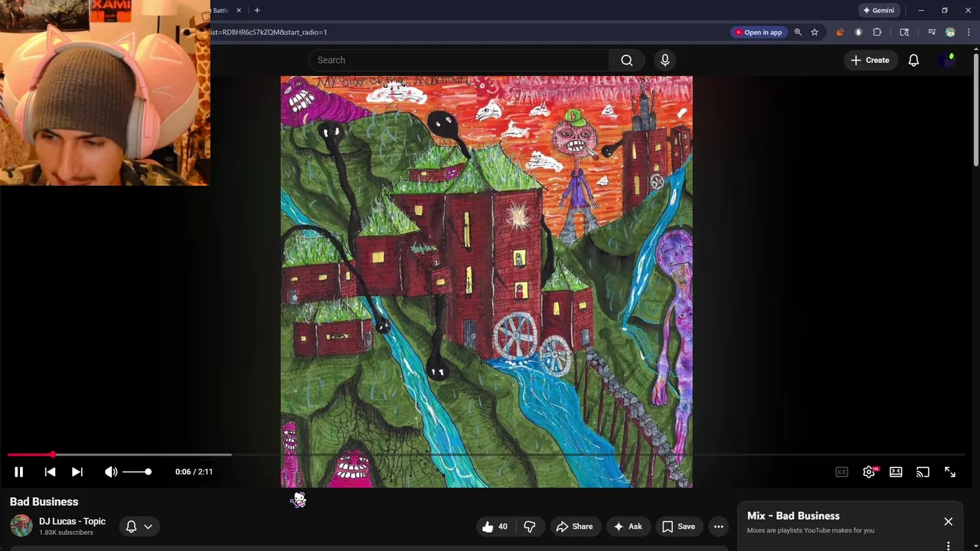
Task: Go to the previous video
Action: (x=50, y=472)
